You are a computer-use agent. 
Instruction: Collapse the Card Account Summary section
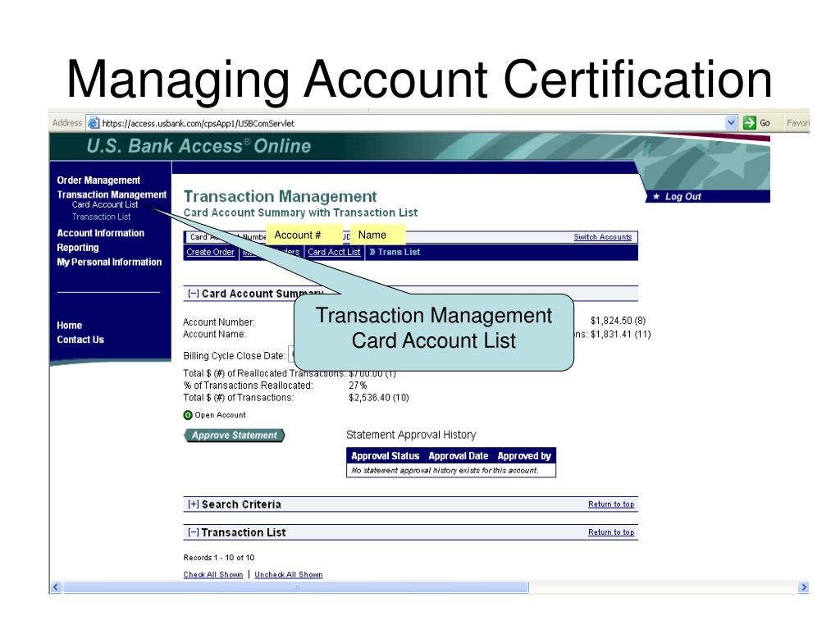pyautogui.click(x=194, y=294)
